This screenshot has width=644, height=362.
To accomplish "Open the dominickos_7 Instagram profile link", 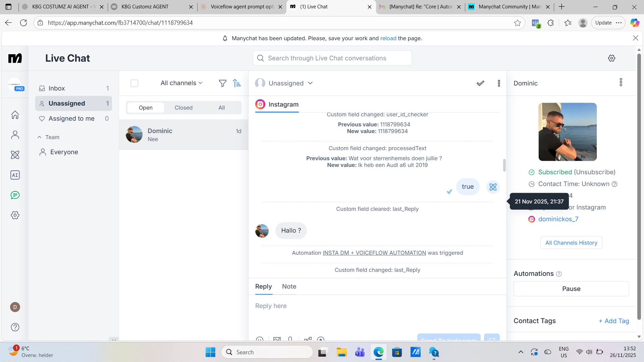I will [558, 219].
